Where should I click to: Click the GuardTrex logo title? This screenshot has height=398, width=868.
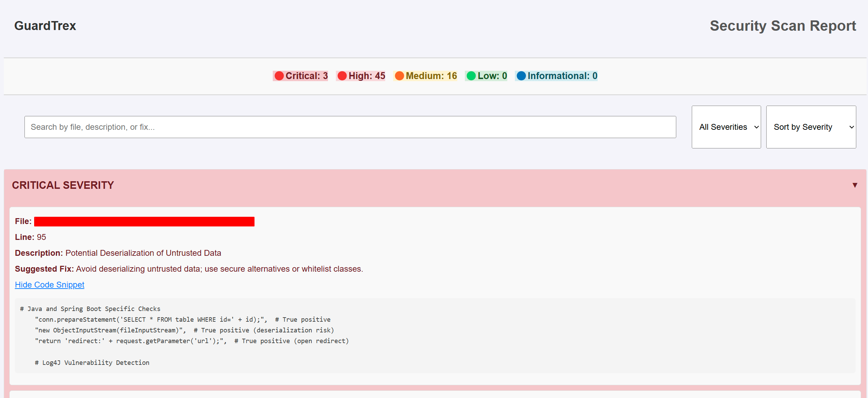tap(45, 26)
